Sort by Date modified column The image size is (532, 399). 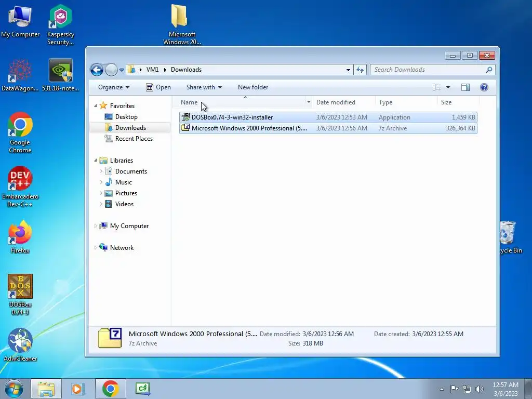tap(344, 102)
